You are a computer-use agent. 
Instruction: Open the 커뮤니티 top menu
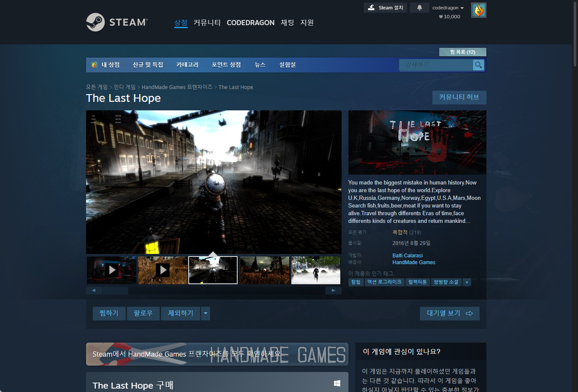[207, 23]
